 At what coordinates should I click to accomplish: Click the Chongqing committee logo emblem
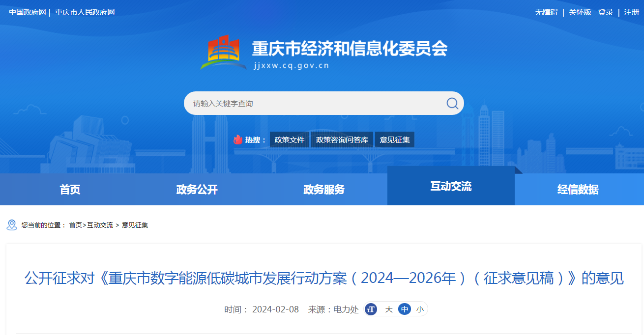[x=224, y=52]
